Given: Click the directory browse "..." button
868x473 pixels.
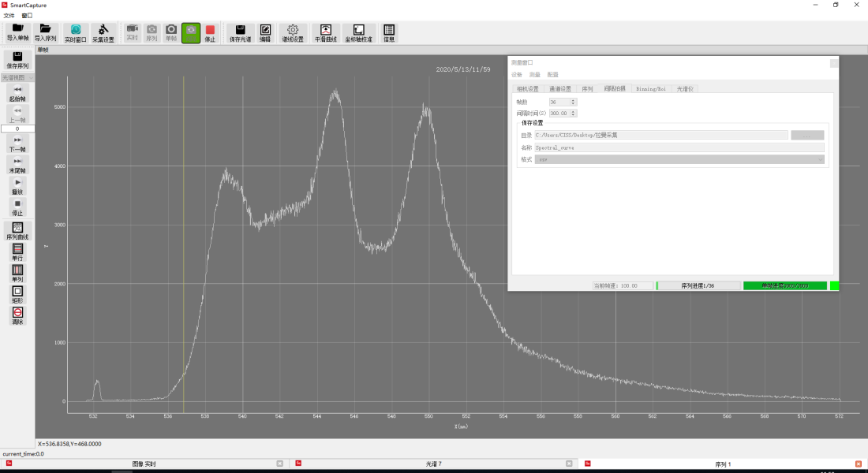Looking at the screenshot, I should (807, 135).
